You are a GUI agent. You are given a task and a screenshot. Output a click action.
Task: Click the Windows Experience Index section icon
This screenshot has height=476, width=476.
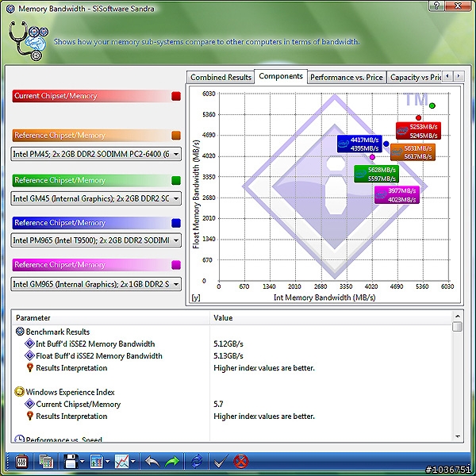click(x=19, y=392)
